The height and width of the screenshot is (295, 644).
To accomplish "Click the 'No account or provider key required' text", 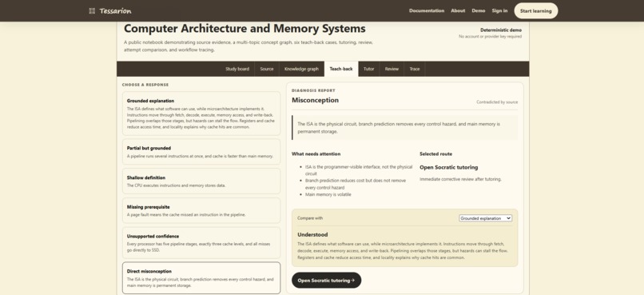I will 490,37.
